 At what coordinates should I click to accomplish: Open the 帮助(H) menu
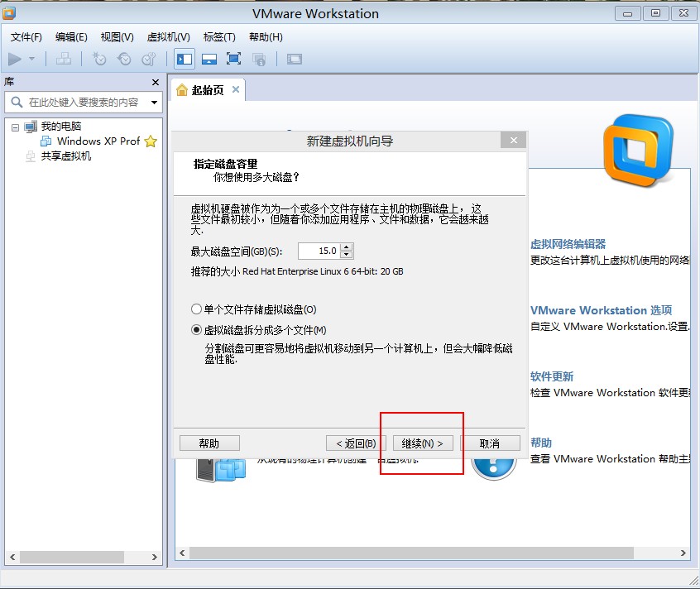[266, 37]
